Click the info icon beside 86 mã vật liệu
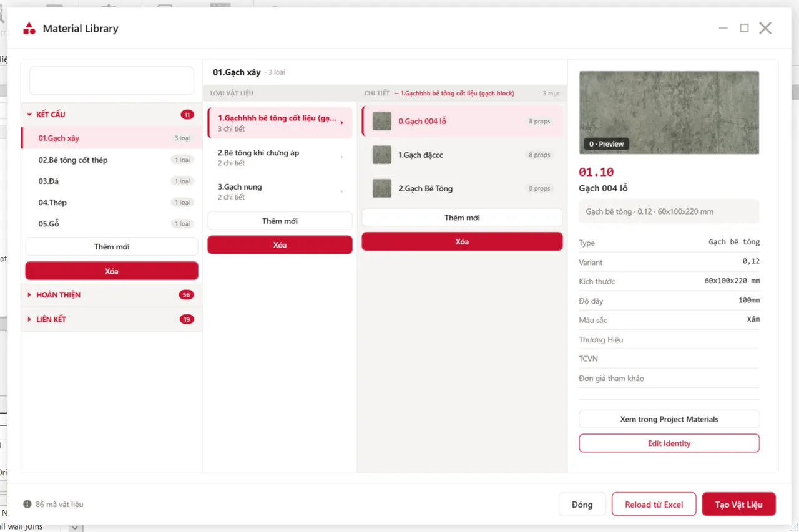The image size is (799, 532). (27, 504)
